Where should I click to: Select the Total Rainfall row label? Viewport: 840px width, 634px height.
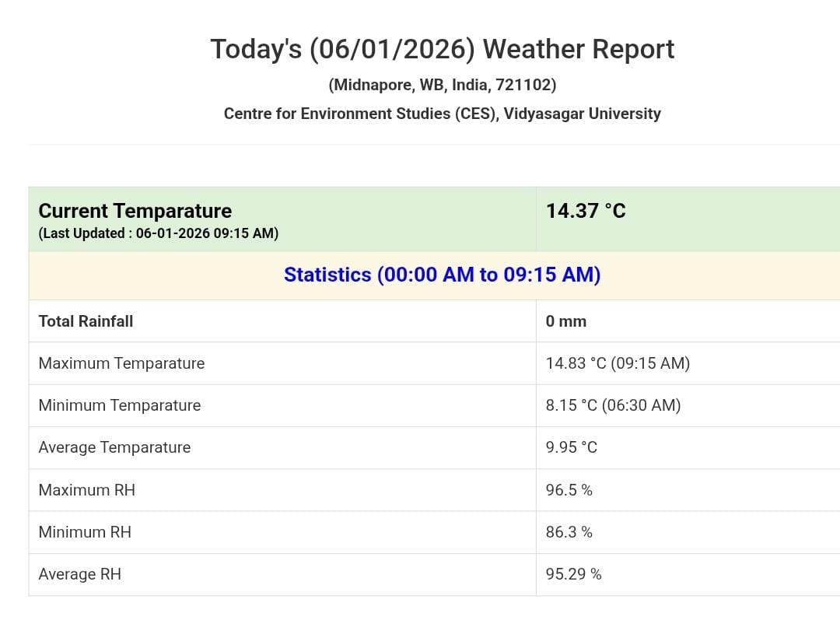tap(86, 321)
